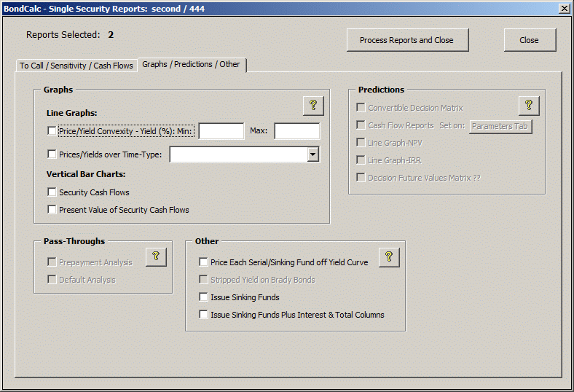
Task: Close the BondCalc dialog with title bar X
Action: coord(565,9)
